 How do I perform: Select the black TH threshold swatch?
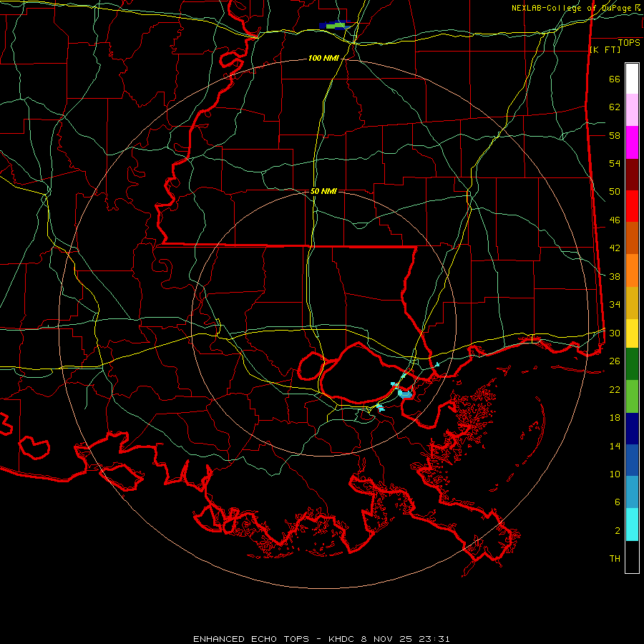pyautogui.click(x=632, y=557)
